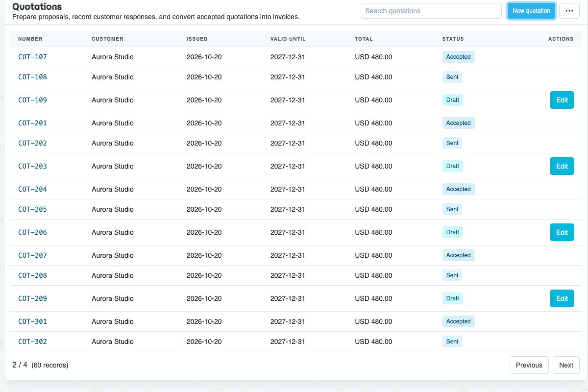Focus the Search quotations field
The image size is (588, 392).
pyautogui.click(x=431, y=11)
